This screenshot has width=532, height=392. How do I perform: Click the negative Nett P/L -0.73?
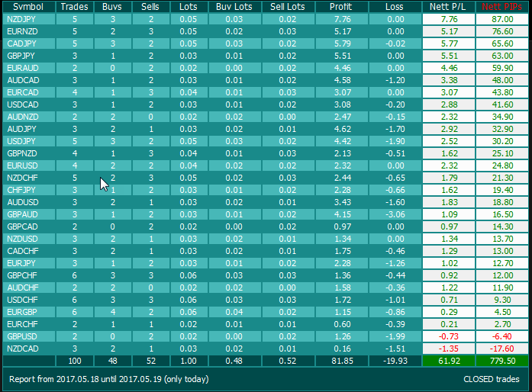449,337
